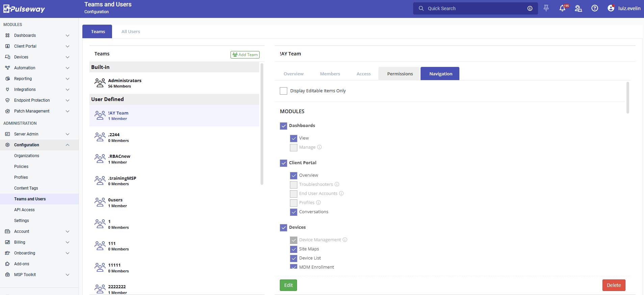Open the team Access tab
The image size is (644, 295).
pos(364,74)
